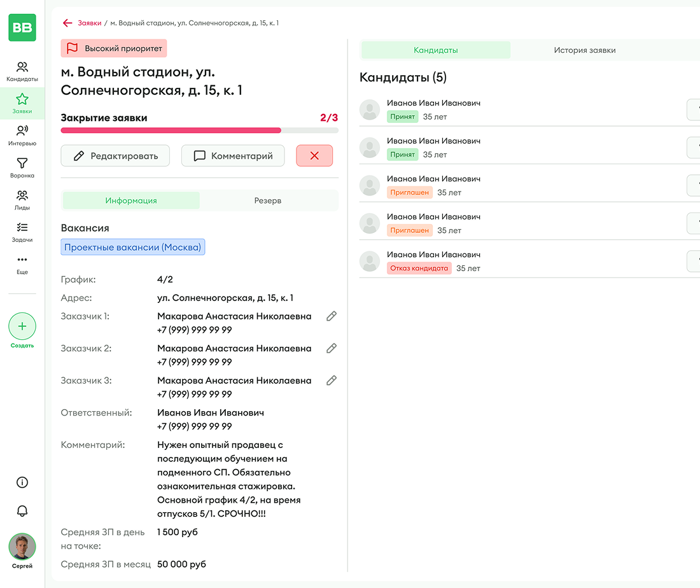Navigate to Лиды in the sidebar
This screenshot has width=700, height=588.
pyautogui.click(x=22, y=200)
